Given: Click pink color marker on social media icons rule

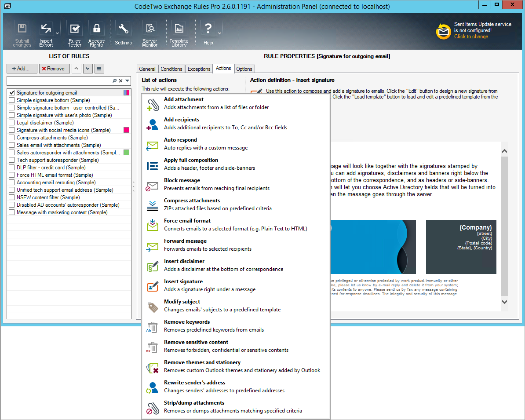Looking at the screenshot, I should 127,130.
